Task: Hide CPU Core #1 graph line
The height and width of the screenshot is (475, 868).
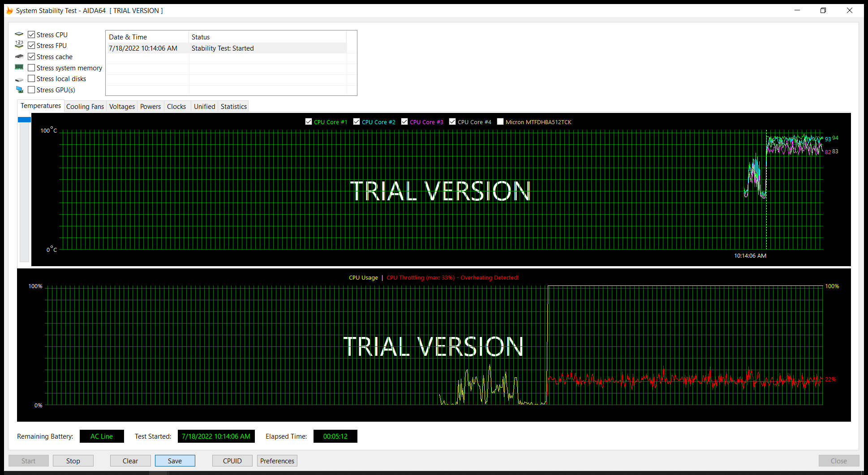Action: (309, 121)
